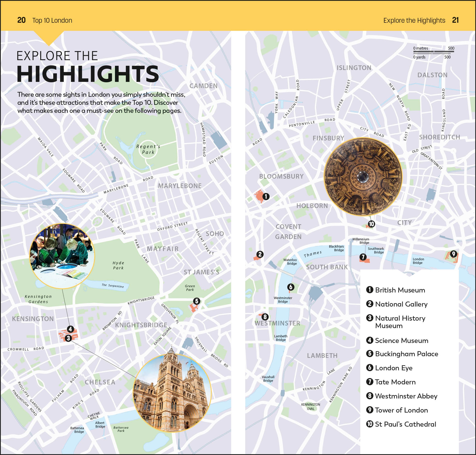Image resolution: width=476 pixels, height=455 pixels.
Task: Click legend number 8 bullet for Westminster Abbey
Action: tap(370, 396)
